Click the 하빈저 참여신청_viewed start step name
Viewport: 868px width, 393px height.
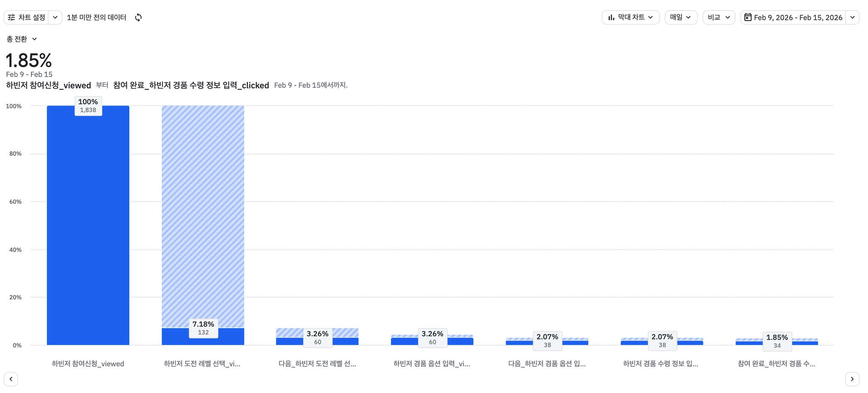pos(48,86)
